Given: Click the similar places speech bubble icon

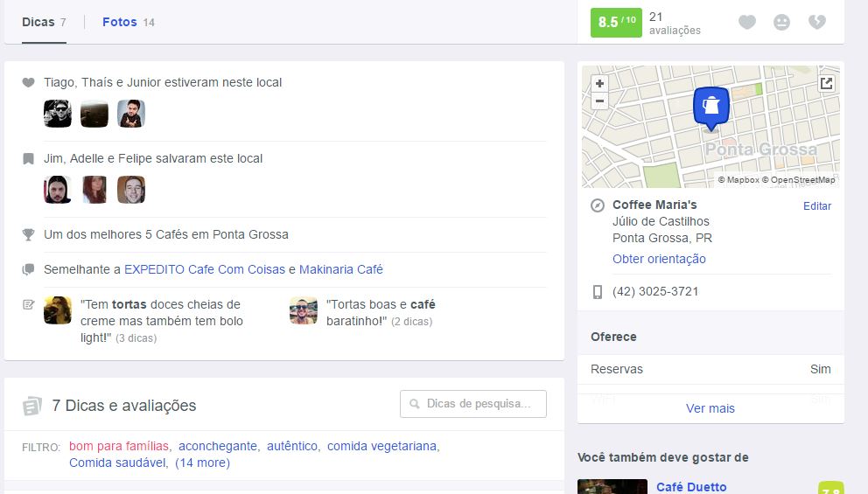Looking at the screenshot, I should pos(28,269).
